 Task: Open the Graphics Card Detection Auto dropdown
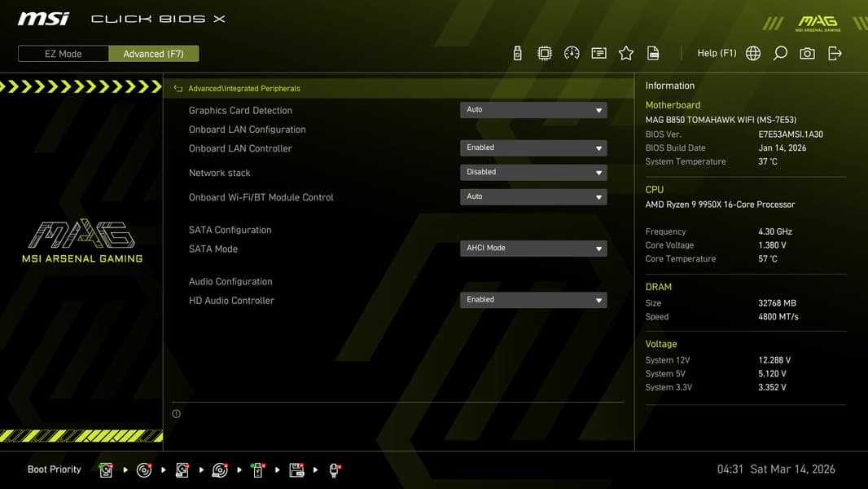(533, 110)
